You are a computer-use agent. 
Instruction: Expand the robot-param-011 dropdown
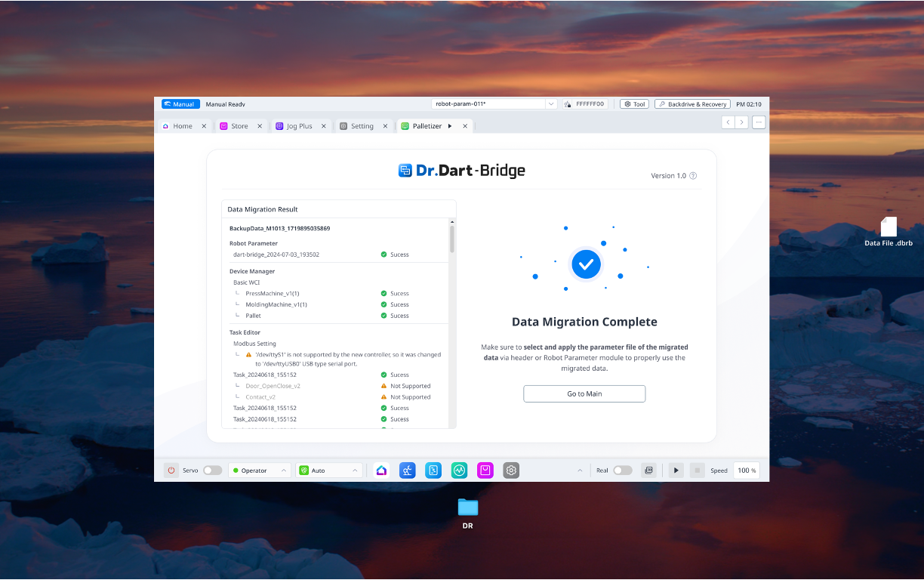pyautogui.click(x=551, y=104)
